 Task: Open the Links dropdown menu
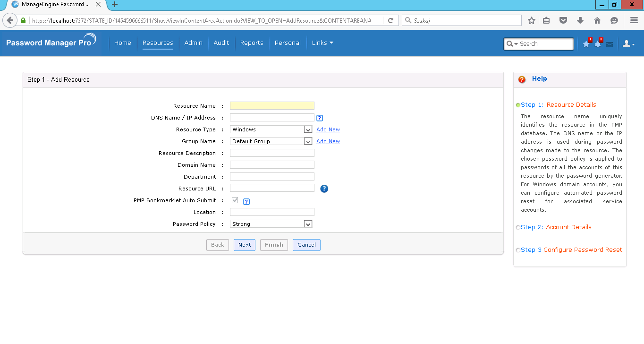322,43
